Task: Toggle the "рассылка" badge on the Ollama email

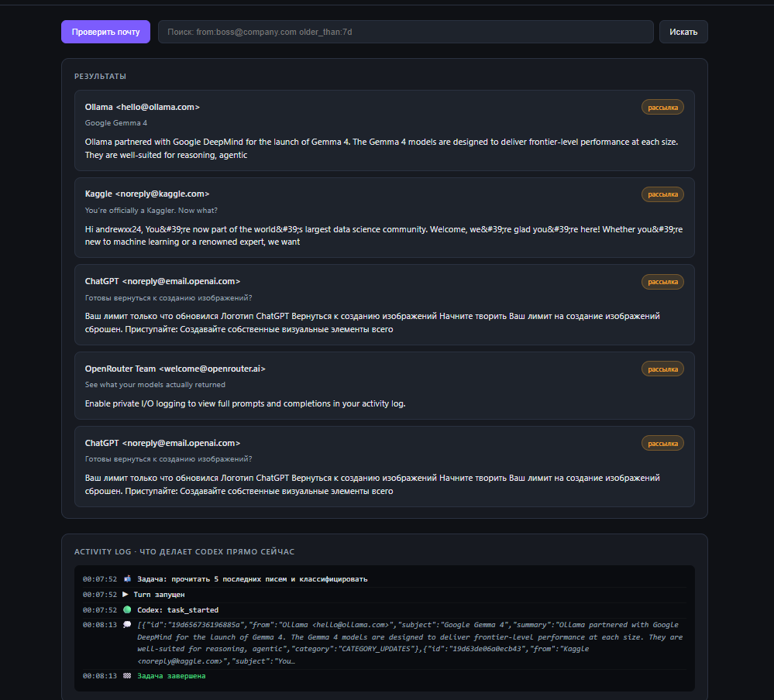Action: click(662, 107)
